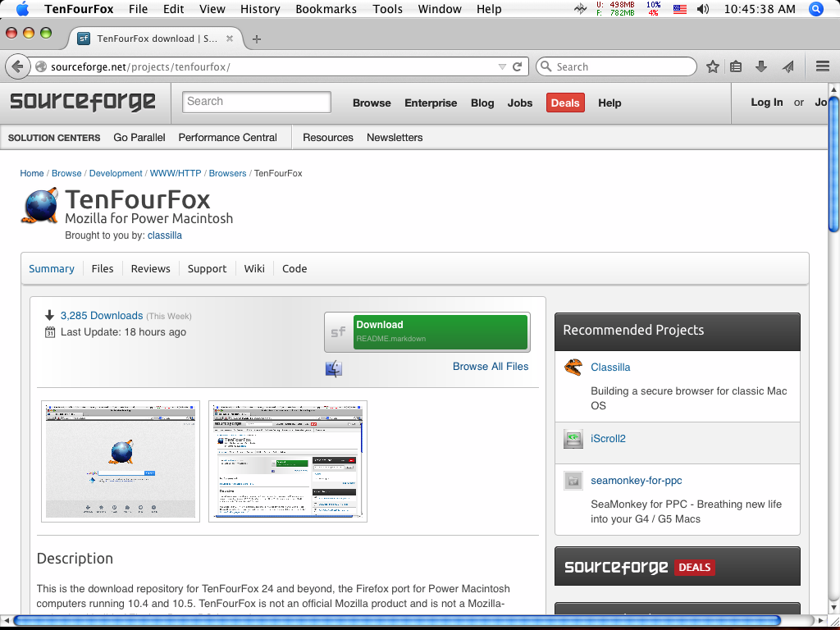840x630 pixels.
Task: Click the Classilla project icon
Action: pyautogui.click(x=573, y=367)
